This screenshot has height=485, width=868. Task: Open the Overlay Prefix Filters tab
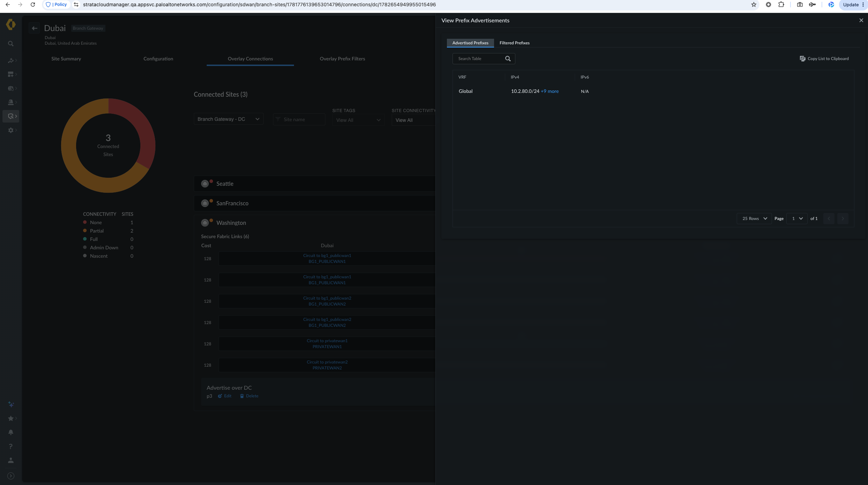point(343,59)
